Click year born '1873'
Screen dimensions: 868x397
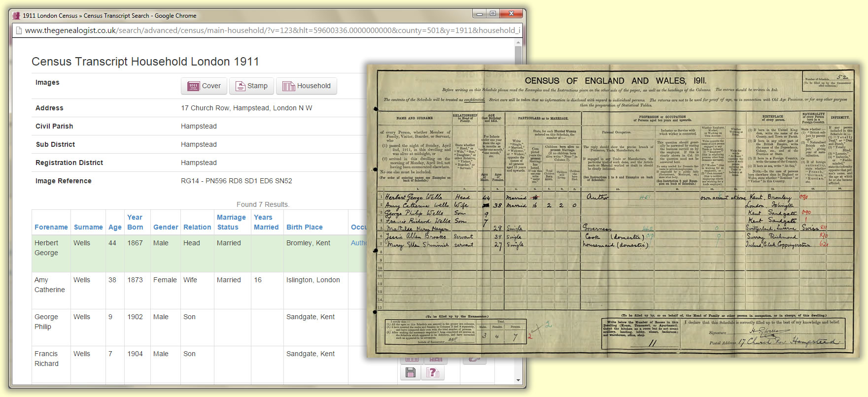click(135, 280)
